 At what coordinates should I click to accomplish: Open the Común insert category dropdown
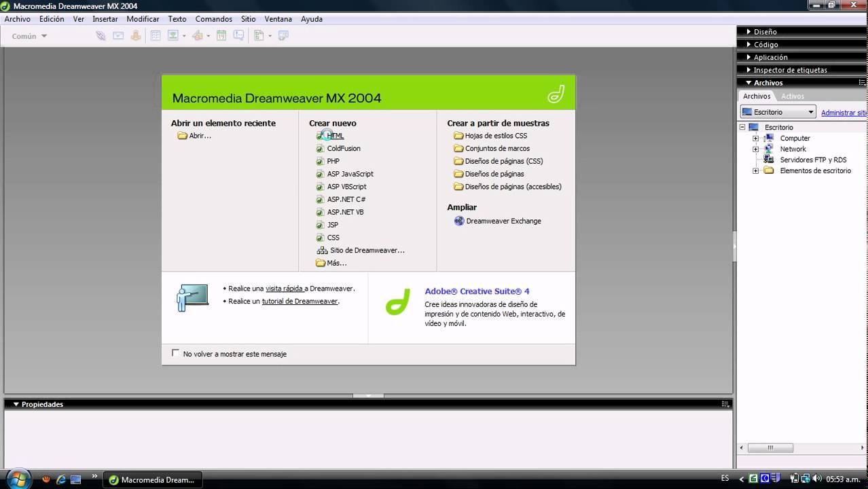[29, 36]
